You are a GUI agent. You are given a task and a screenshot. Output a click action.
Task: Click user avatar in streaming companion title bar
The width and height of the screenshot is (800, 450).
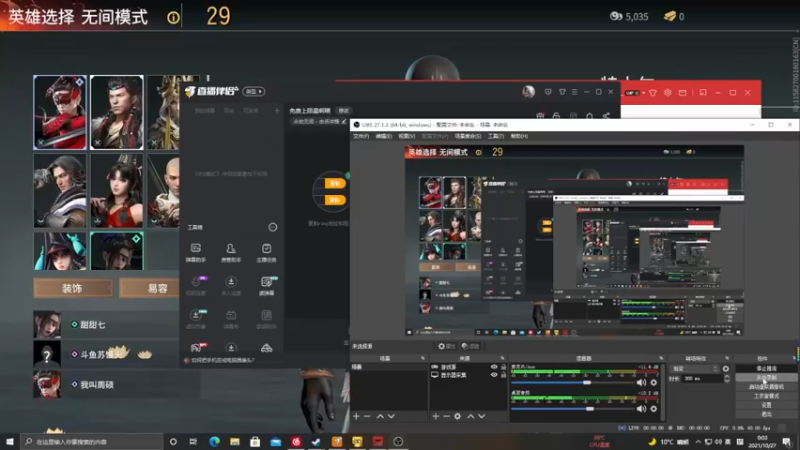[529, 91]
